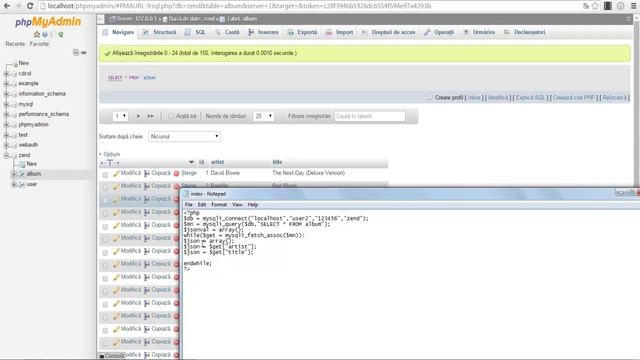Open the Exportă tab
640x360 pixels.
302,32
